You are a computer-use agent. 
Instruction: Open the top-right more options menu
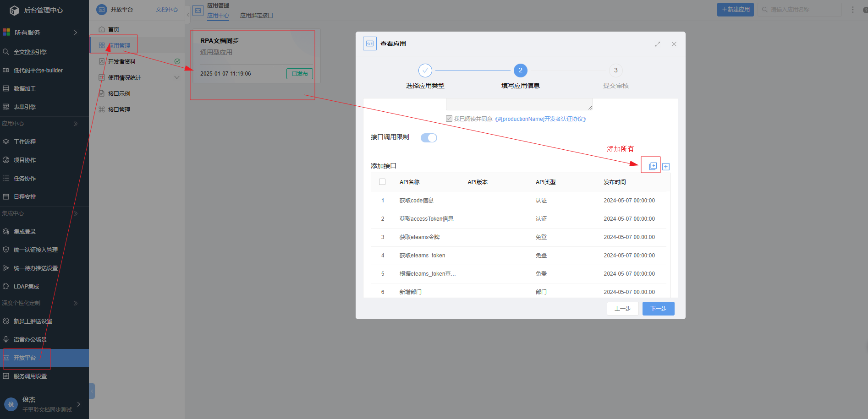pos(853,10)
